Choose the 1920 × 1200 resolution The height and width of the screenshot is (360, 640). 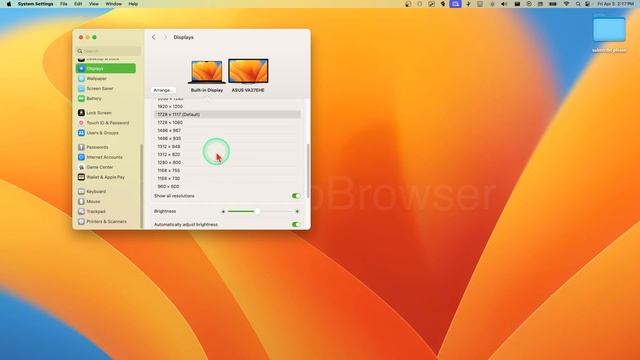tap(228, 107)
